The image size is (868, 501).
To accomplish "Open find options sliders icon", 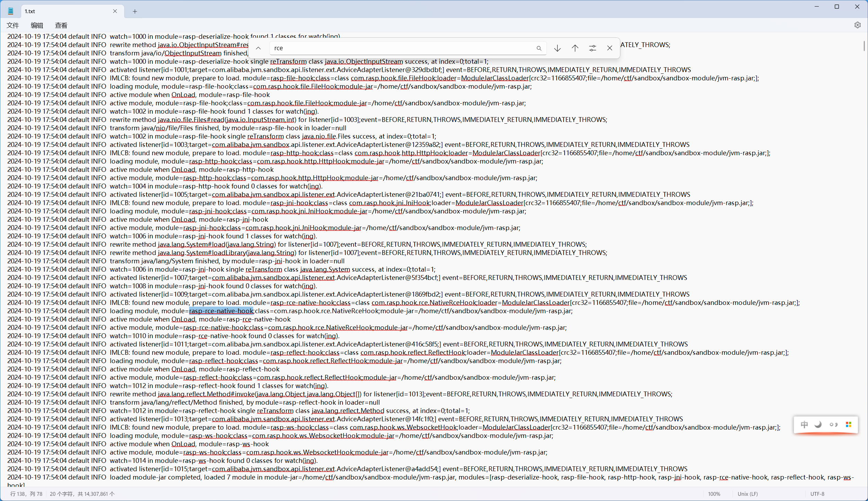I will (592, 48).
